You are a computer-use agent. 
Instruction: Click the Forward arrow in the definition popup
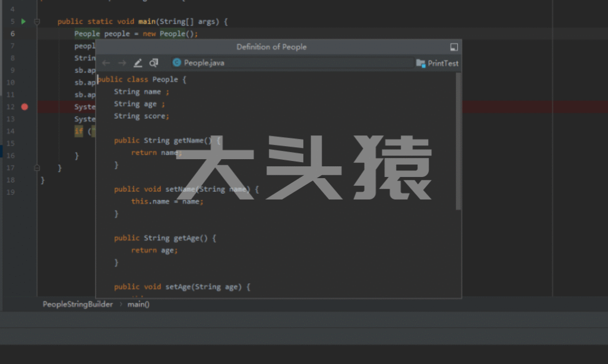point(122,63)
